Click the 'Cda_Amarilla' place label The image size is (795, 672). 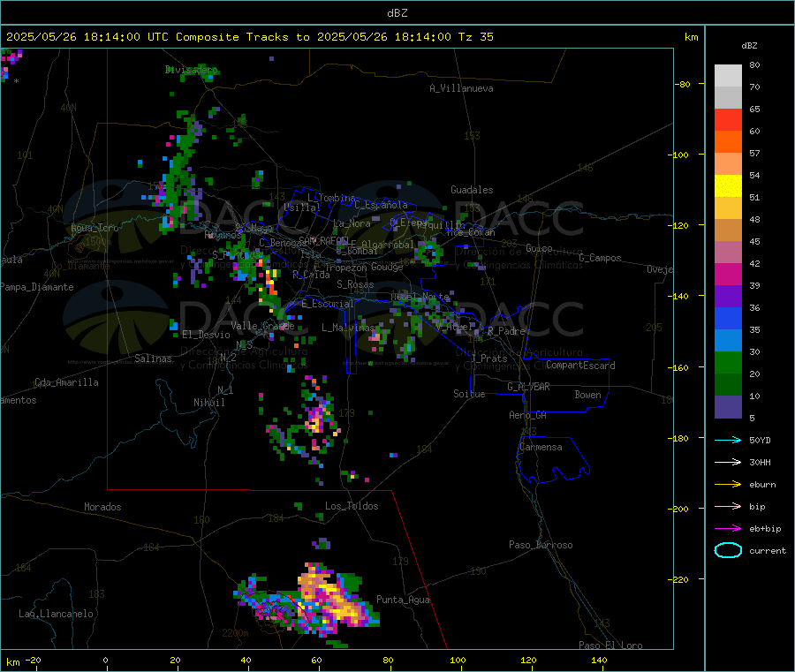[x=66, y=382]
